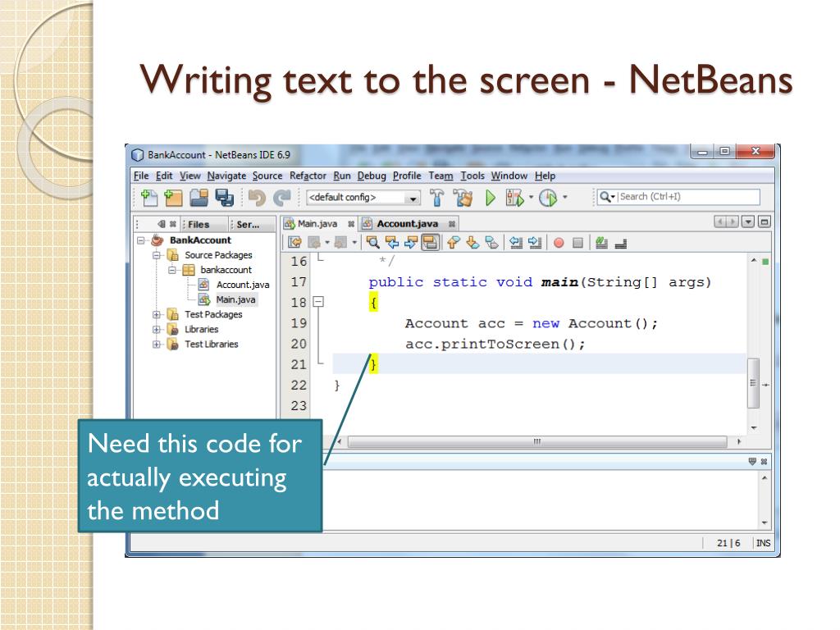The image size is (840, 630).
Task: Close the Projects panel tab
Action: (173, 225)
